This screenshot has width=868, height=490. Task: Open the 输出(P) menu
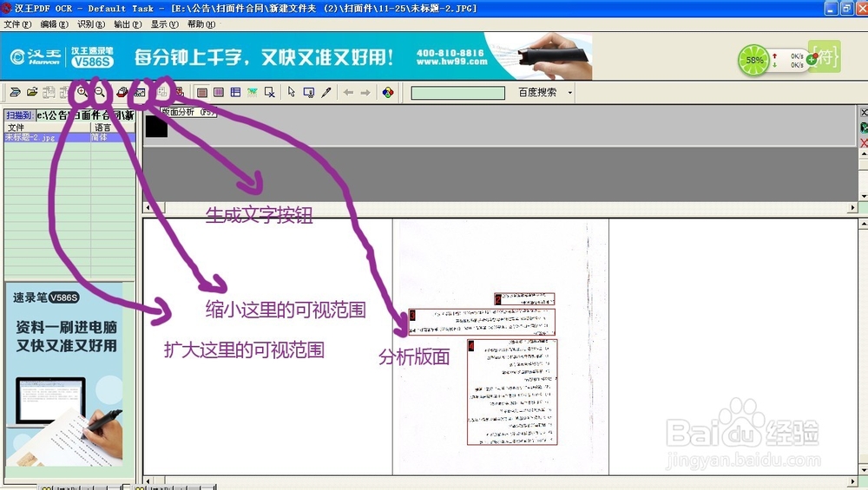pyautogui.click(x=128, y=24)
